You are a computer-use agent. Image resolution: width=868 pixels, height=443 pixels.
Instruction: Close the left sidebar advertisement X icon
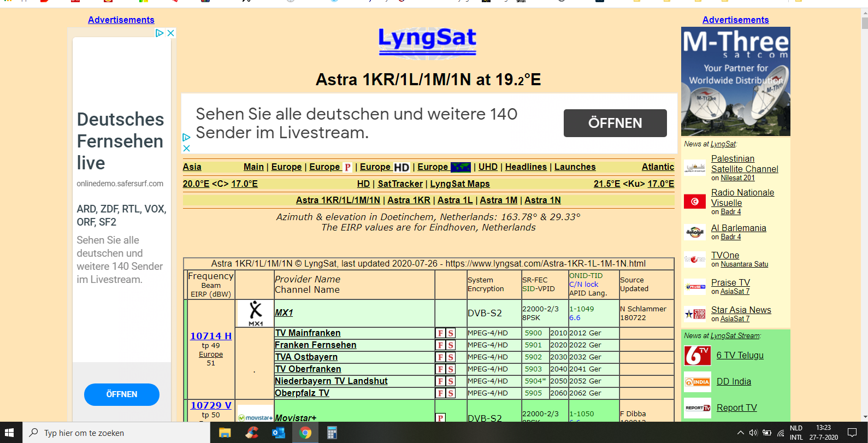pyautogui.click(x=171, y=33)
